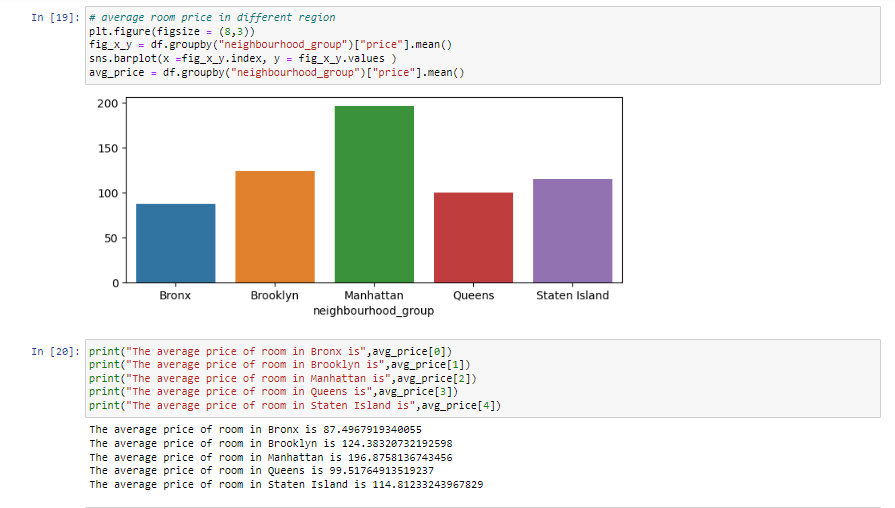
Task: Click the print line for Manhattan avg_price[2]
Action: point(283,378)
